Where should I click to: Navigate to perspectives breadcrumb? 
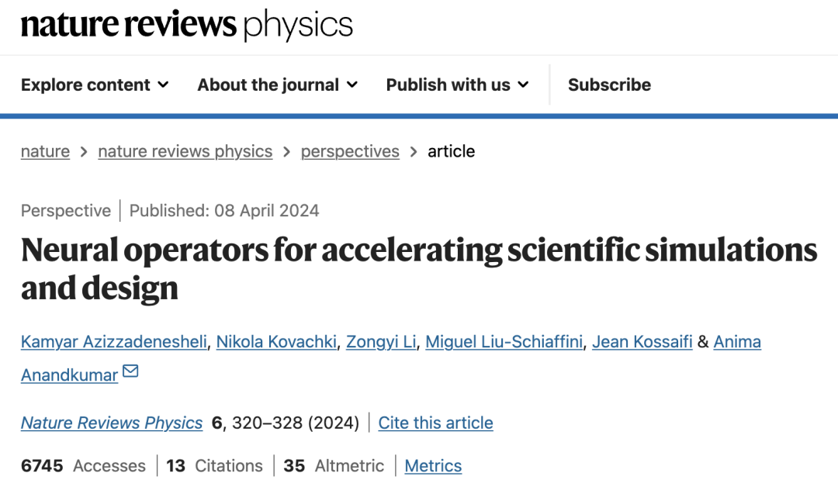(350, 151)
